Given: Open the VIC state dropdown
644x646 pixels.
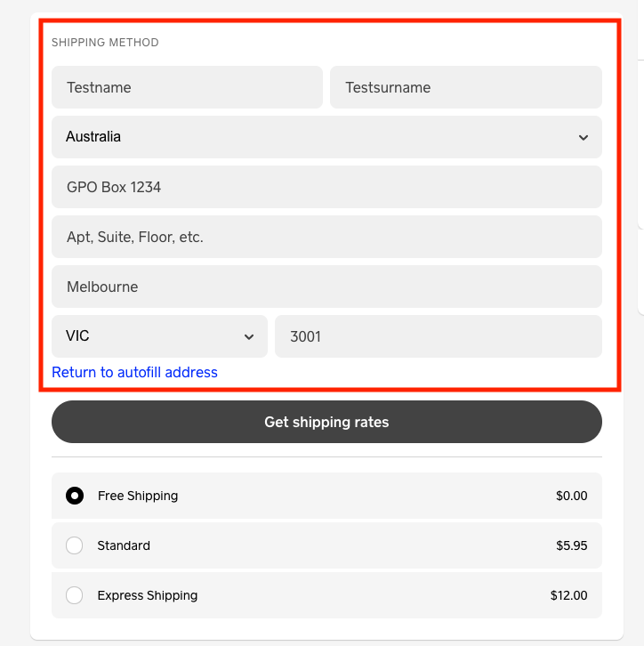Looking at the screenshot, I should 158,336.
